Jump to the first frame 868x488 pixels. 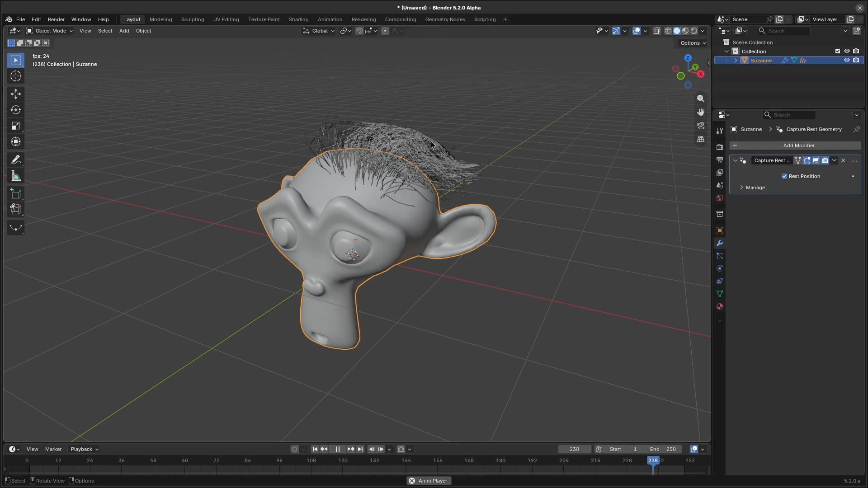315,449
